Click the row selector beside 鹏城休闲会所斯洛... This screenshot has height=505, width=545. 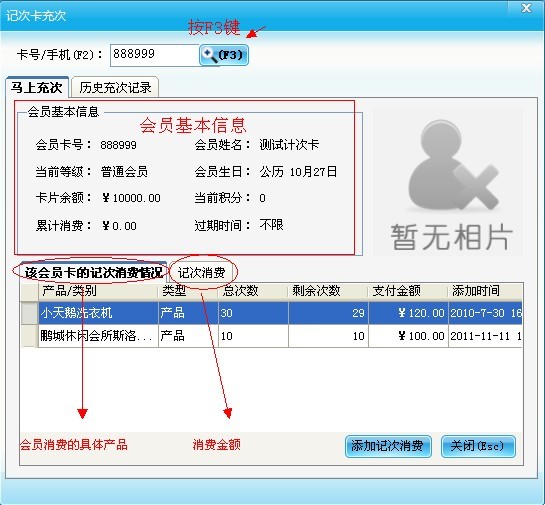[30, 336]
